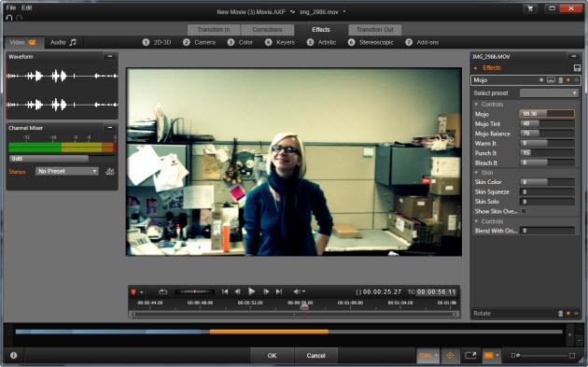The height and width of the screenshot is (367, 588).
Task: Switch to the Transition In tab
Action: point(214,29)
